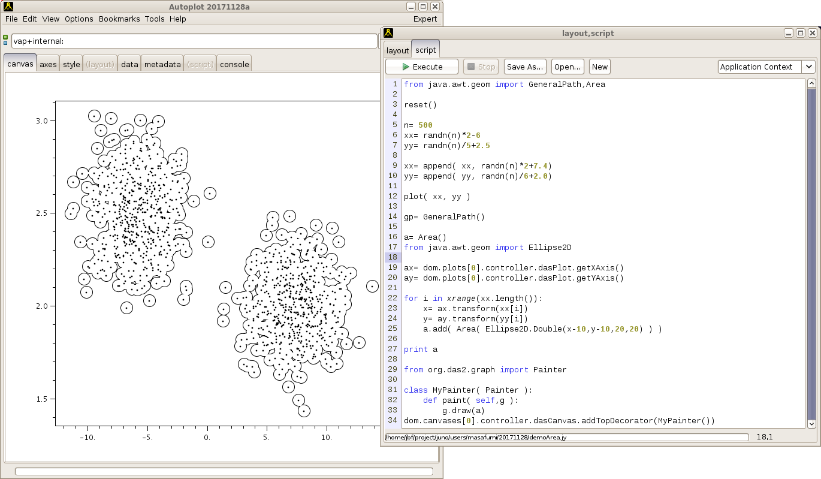
Task: Open the Application Context dropdown
Action: [767, 67]
